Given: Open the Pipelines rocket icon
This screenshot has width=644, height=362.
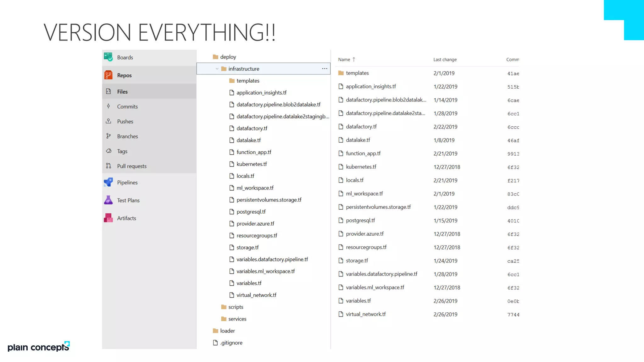Looking at the screenshot, I should (x=108, y=182).
